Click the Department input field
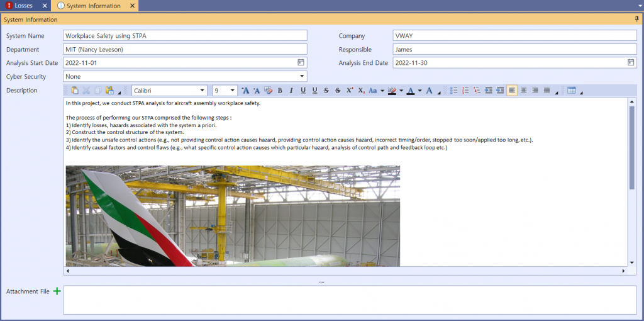 (x=186, y=49)
